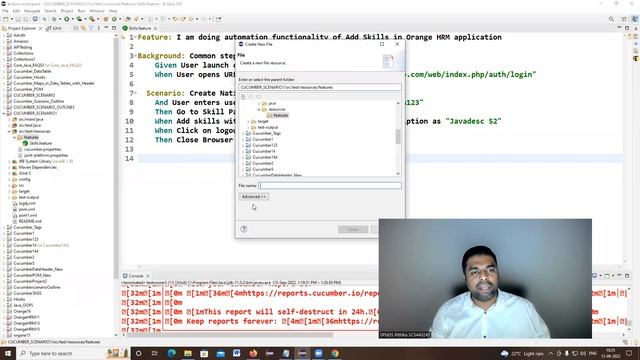Open the Edit menu
This screenshot has height=360, width=640.
(16, 11)
